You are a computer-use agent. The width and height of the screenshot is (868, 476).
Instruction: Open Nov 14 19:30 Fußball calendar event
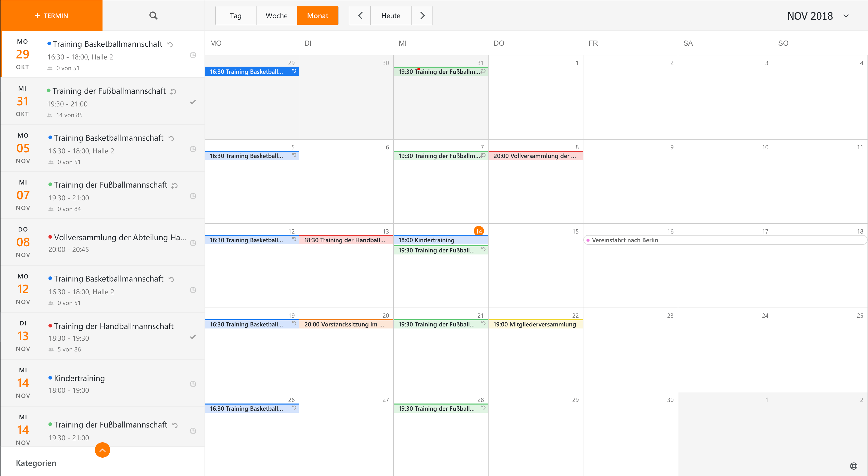(x=441, y=250)
